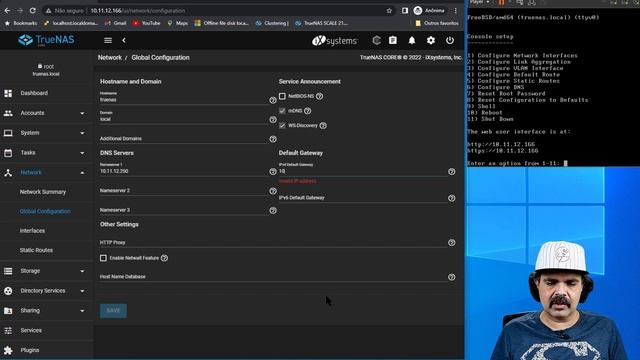Viewport: 640px width, 360px height.
Task: Open the Interfaces page
Action: [x=32, y=231]
